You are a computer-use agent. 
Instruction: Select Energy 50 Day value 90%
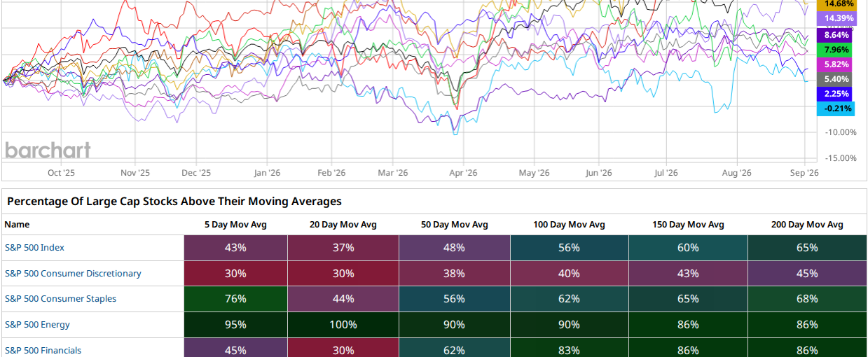point(454,325)
